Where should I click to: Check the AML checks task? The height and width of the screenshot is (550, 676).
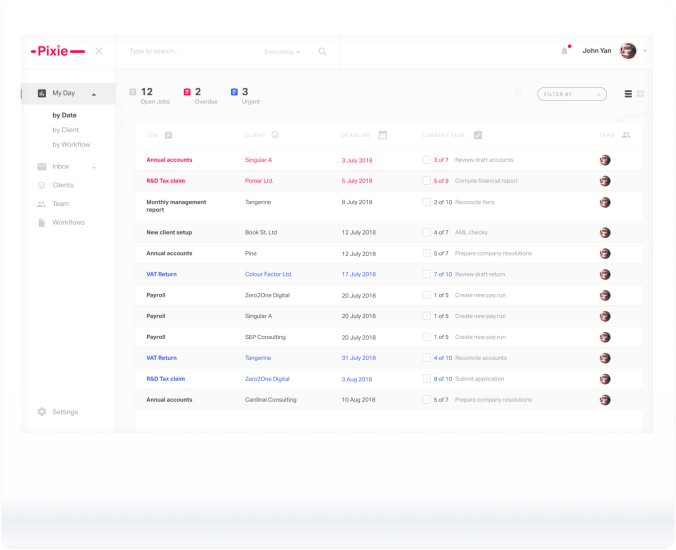426,232
